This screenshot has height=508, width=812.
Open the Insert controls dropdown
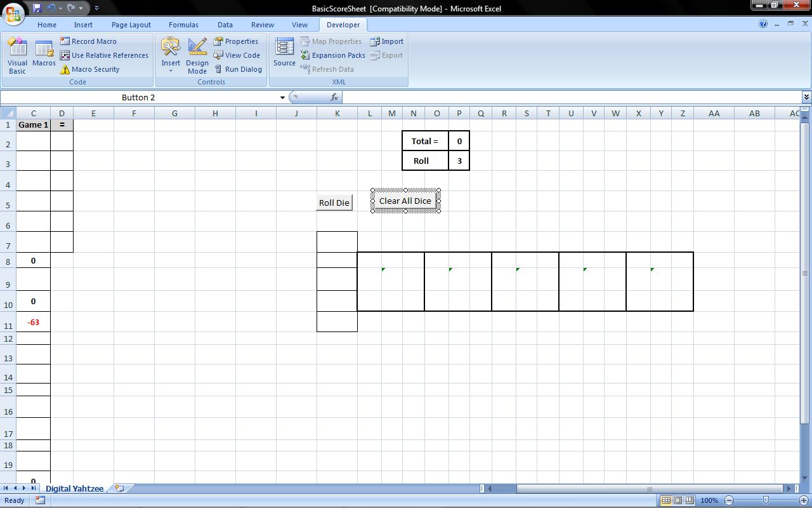pos(171,56)
